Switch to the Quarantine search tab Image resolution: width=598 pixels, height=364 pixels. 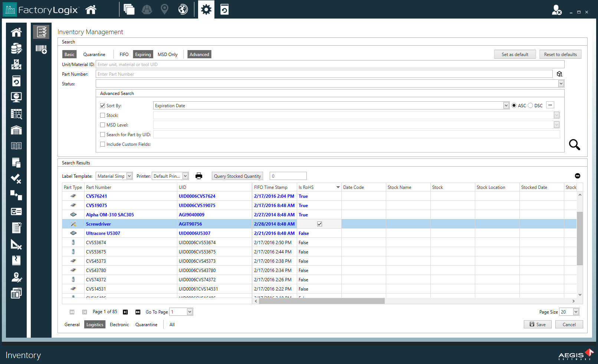point(94,54)
